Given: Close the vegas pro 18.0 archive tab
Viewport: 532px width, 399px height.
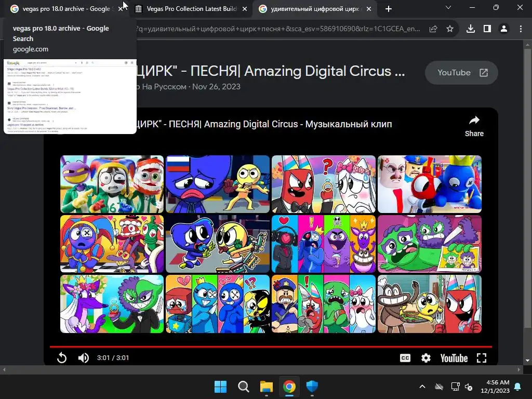Looking at the screenshot, I should [120, 9].
